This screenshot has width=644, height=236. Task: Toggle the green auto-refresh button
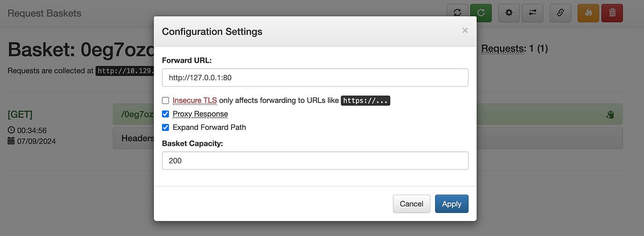coord(481,13)
